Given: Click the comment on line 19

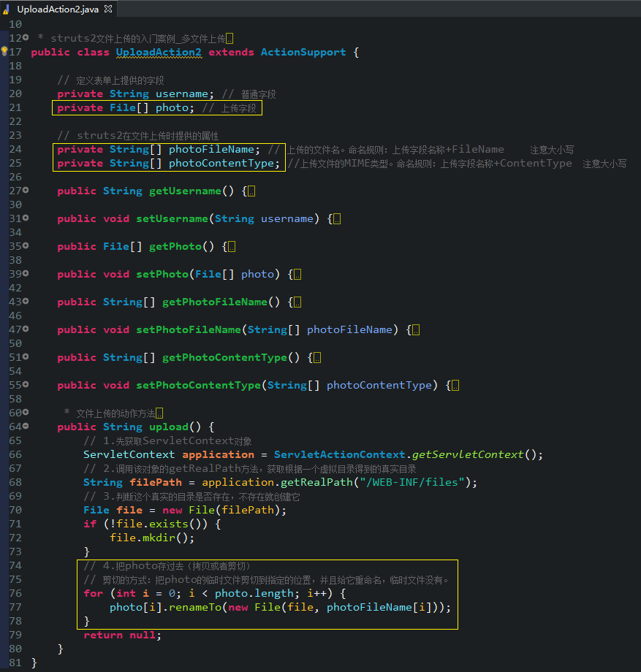Looking at the screenshot, I should (x=110, y=80).
